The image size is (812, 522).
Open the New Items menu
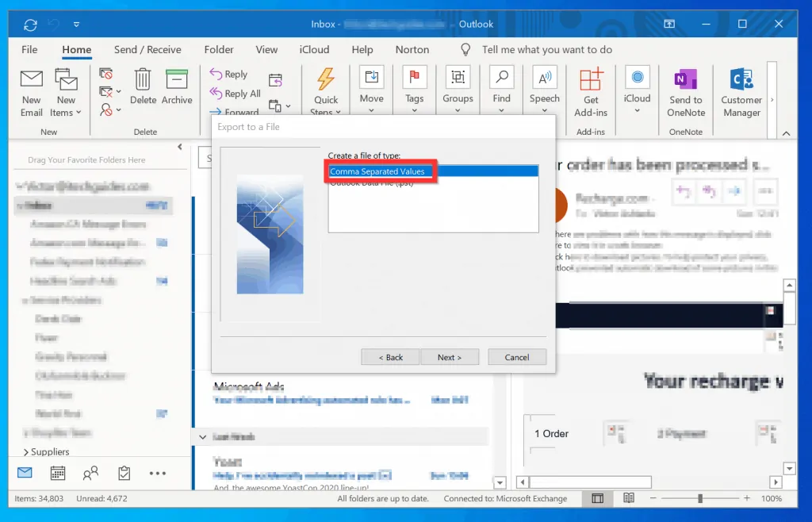pos(66,92)
